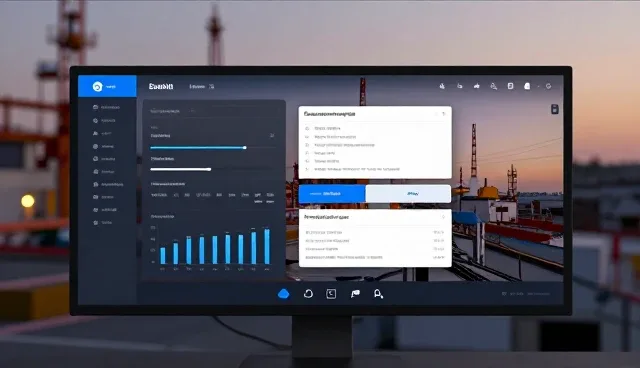This screenshot has width=640, height=368.
Task: Open the white file icon in the top toolbar
Action: [x=527, y=86]
